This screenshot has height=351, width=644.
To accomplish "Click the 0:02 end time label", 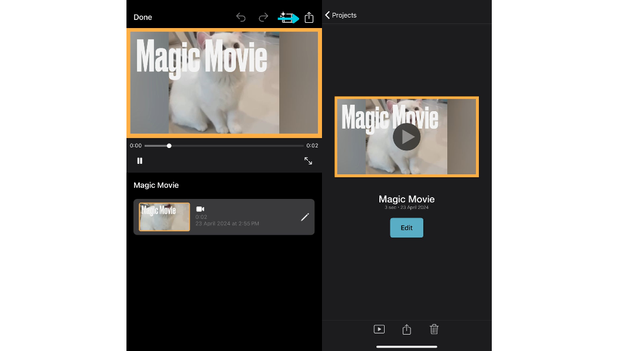I will tap(312, 146).
